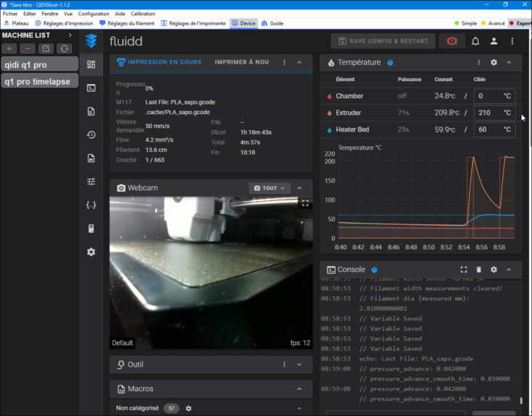Expand the Outil panel
The width and height of the screenshot is (532, 416).
click(300, 364)
